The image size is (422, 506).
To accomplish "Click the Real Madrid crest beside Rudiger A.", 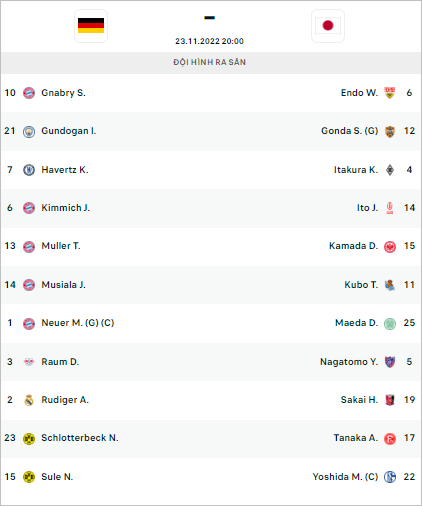I will [x=29, y=400].
